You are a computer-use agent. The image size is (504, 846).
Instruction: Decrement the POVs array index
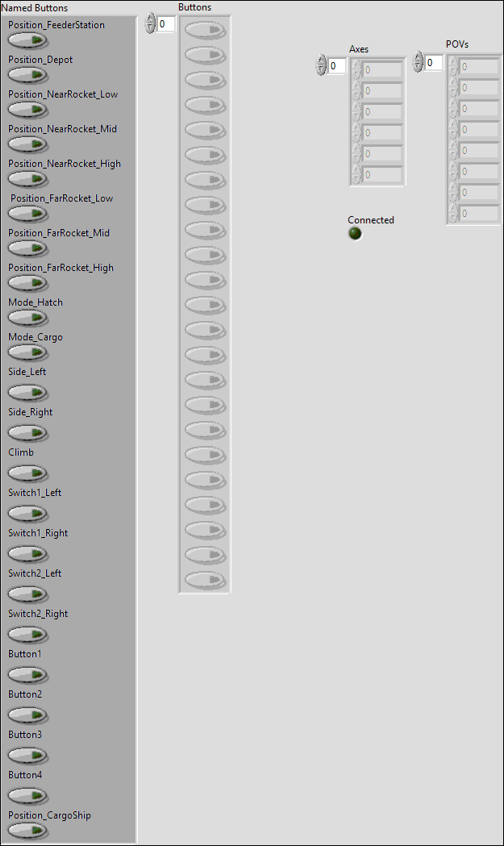tap(418, 67)
